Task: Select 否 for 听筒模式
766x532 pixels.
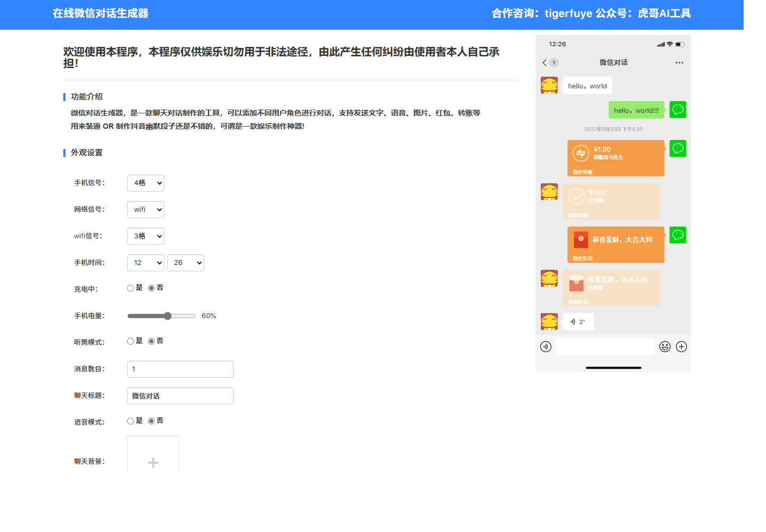Action: pyautogui.click(x=151, y=341)
